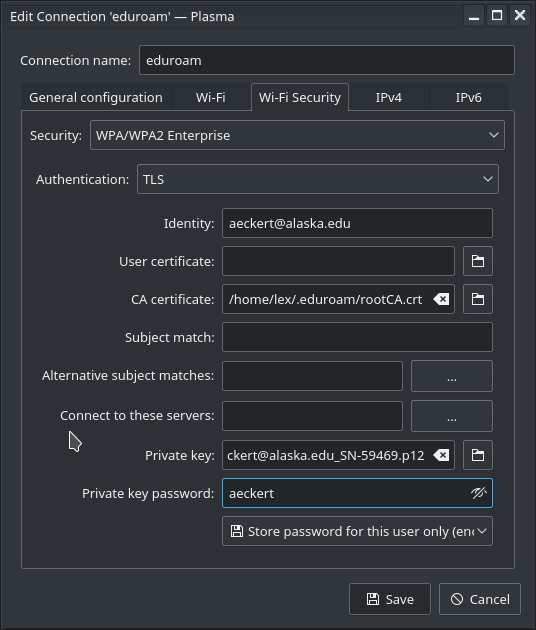Screen dimensions: 536x630
Task: Switch to the IPv4 tab
Action: point(389,97)
